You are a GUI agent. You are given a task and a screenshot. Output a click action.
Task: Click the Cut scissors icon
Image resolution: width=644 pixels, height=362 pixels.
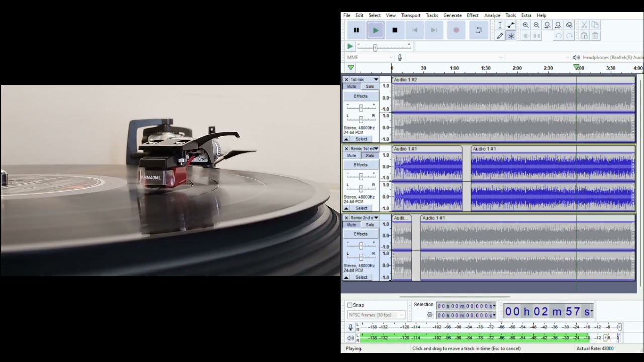[584, 25]
